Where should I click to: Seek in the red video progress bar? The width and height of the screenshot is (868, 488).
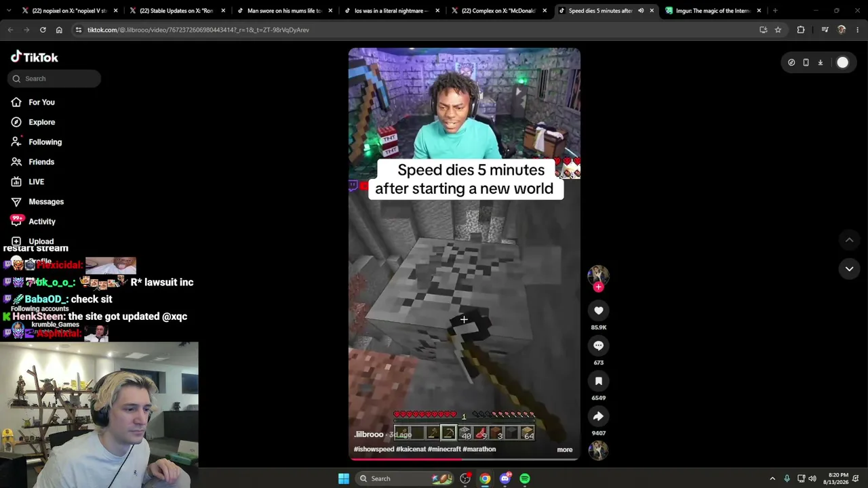click(464, 459)
